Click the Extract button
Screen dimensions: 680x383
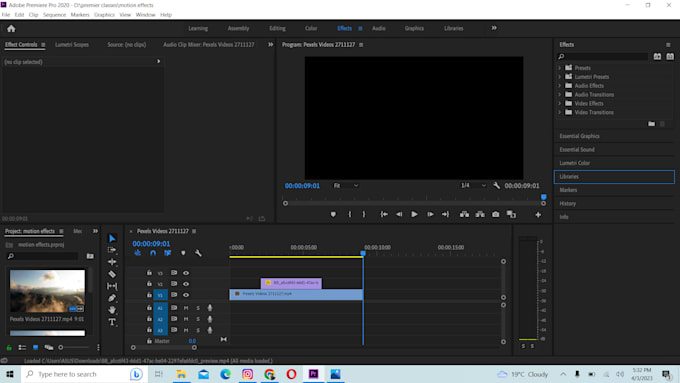click(x=480, y=214)
